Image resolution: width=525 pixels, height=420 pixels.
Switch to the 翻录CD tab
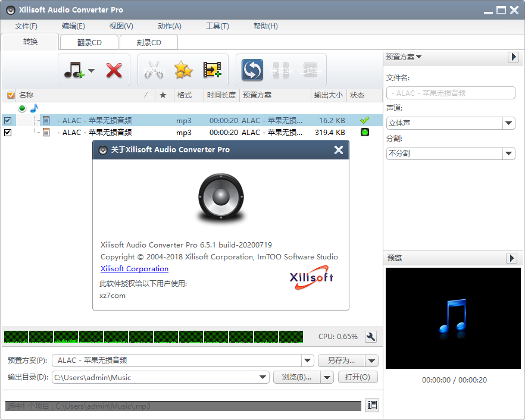(x=89, y=42)
